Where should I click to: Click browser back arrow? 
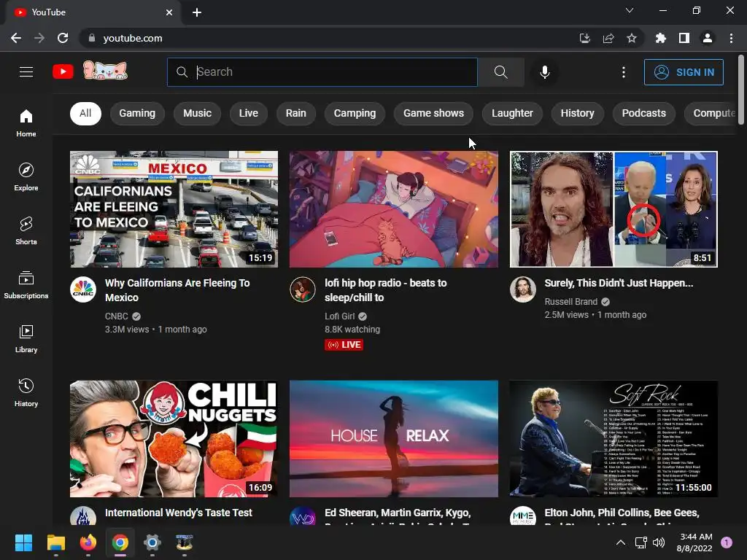pyautogui.click(x=16, y=38)
